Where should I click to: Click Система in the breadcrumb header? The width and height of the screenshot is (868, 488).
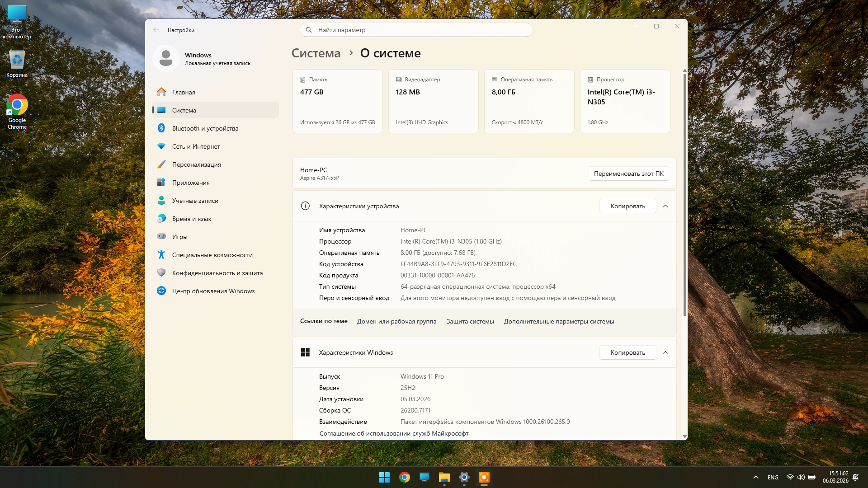[x=316, y=53]
